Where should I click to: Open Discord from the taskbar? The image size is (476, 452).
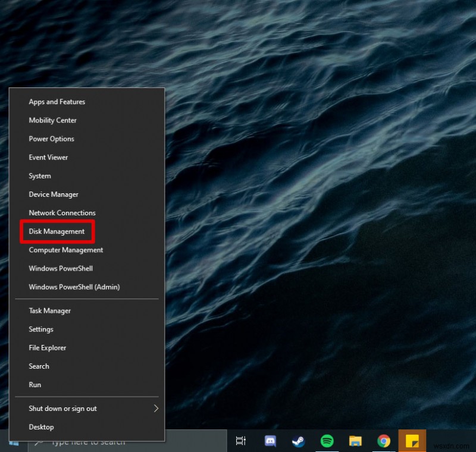click(270, 441)
